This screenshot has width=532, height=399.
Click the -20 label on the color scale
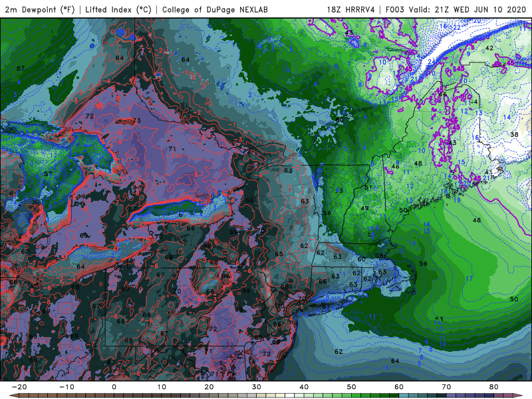pos(19,387)
